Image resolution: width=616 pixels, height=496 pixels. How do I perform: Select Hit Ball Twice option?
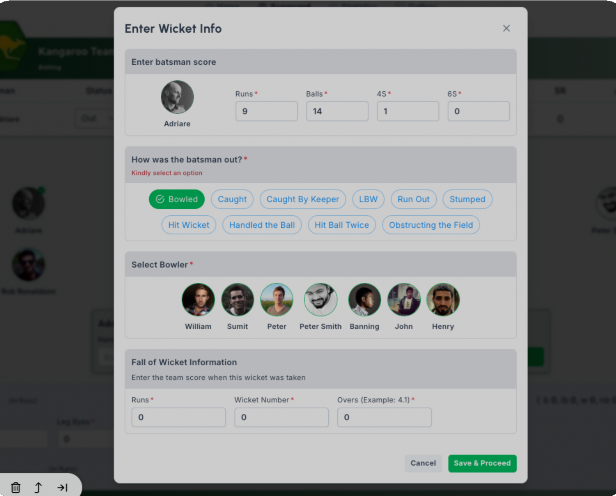[x=342, y=225]
